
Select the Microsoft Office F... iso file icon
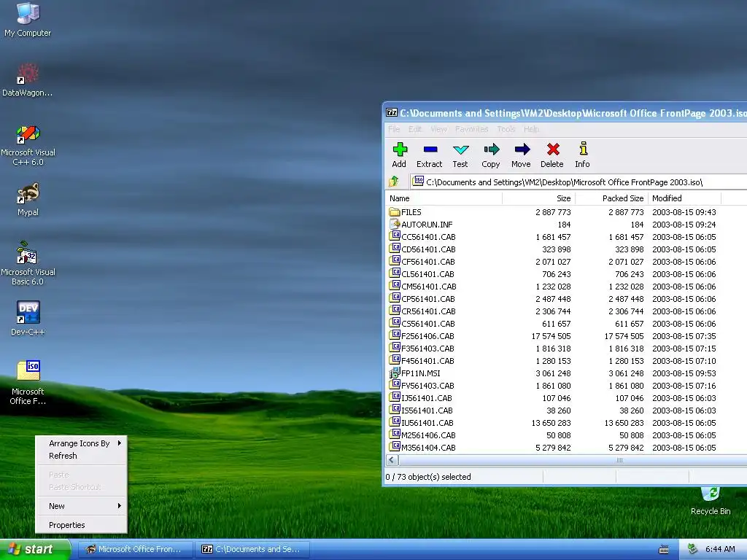(x=28, y=370)
